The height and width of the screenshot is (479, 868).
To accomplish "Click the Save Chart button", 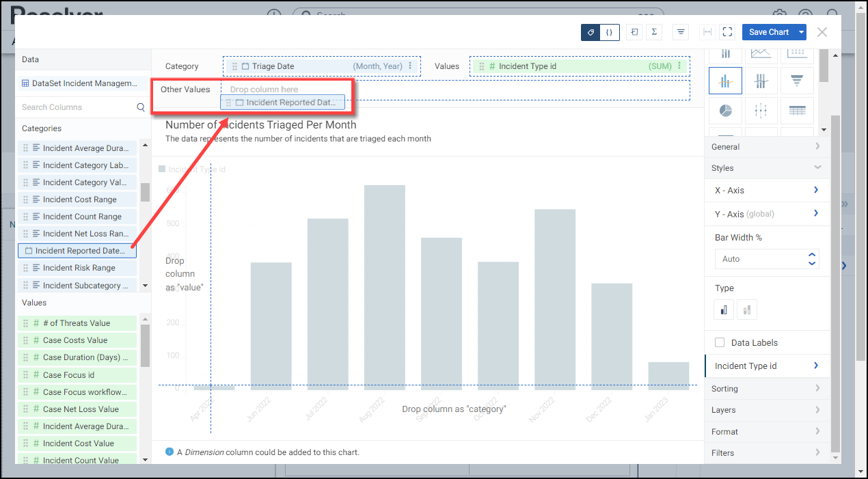I will [768, 32].
